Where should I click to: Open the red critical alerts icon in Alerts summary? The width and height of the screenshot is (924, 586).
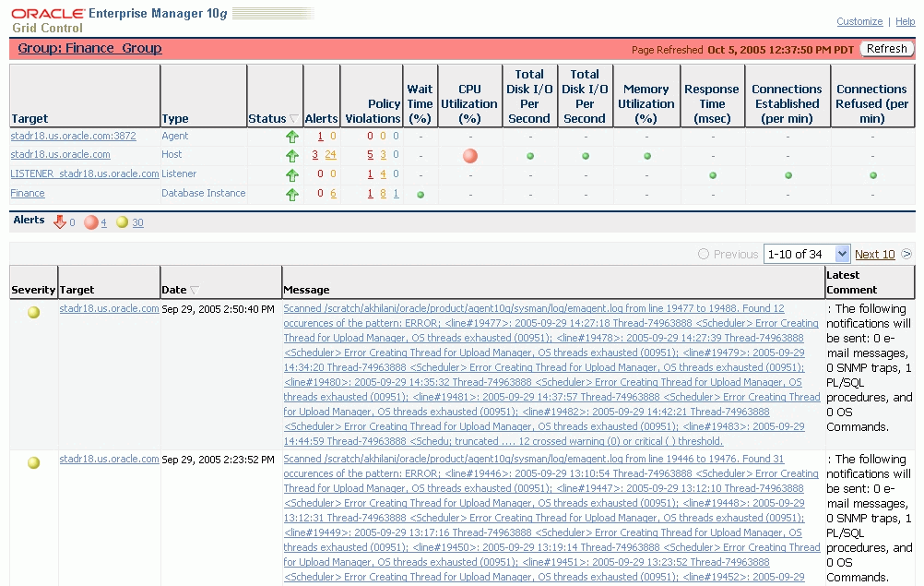tap(91, 221)
